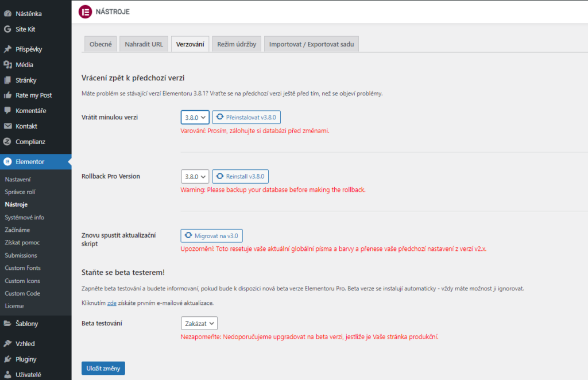Go to Nástěnka in the sidebar

(29, 14)
